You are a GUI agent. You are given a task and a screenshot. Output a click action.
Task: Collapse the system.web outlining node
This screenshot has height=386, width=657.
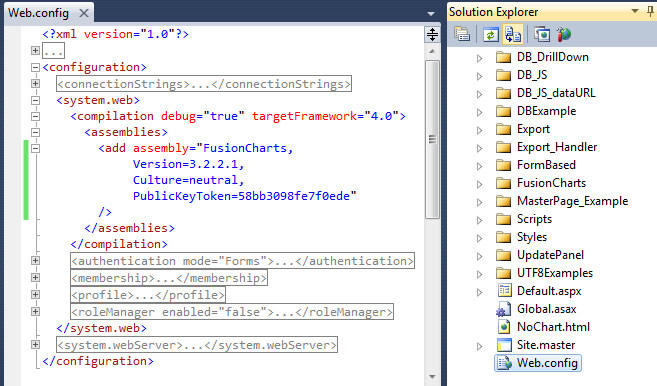(36, 100)
